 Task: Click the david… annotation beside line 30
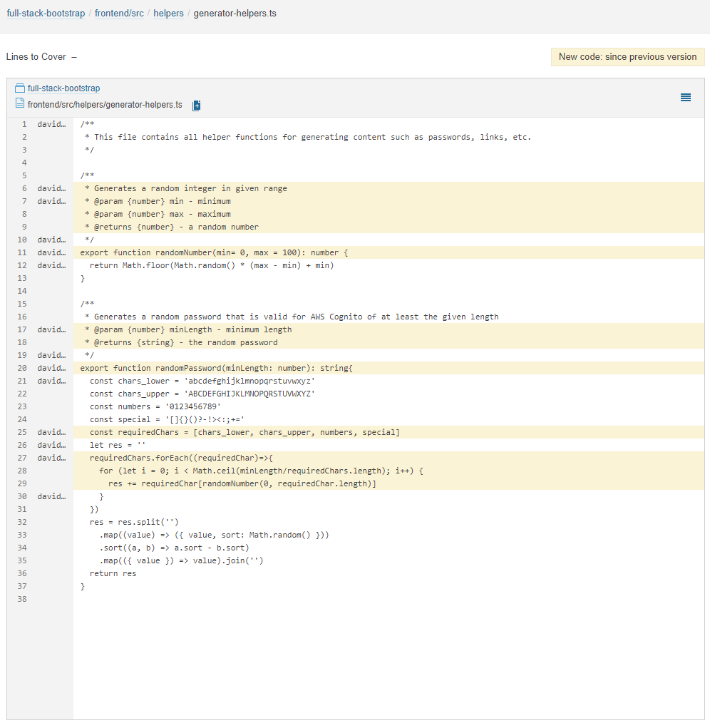52,496
